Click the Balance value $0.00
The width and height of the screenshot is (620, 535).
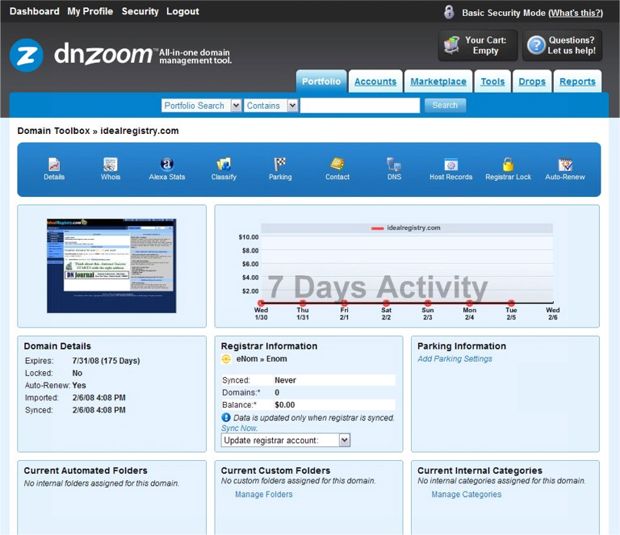285,405
